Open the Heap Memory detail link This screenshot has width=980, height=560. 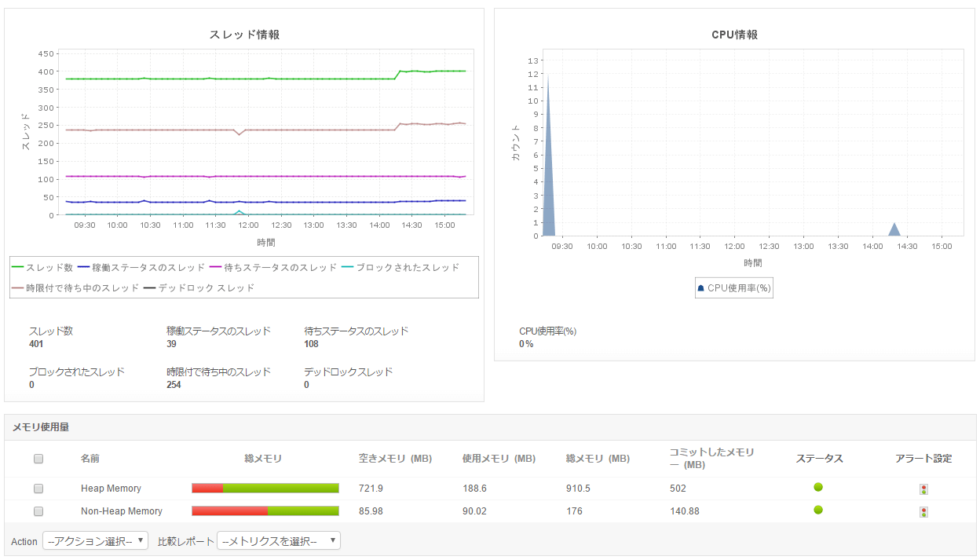point(108,488)
